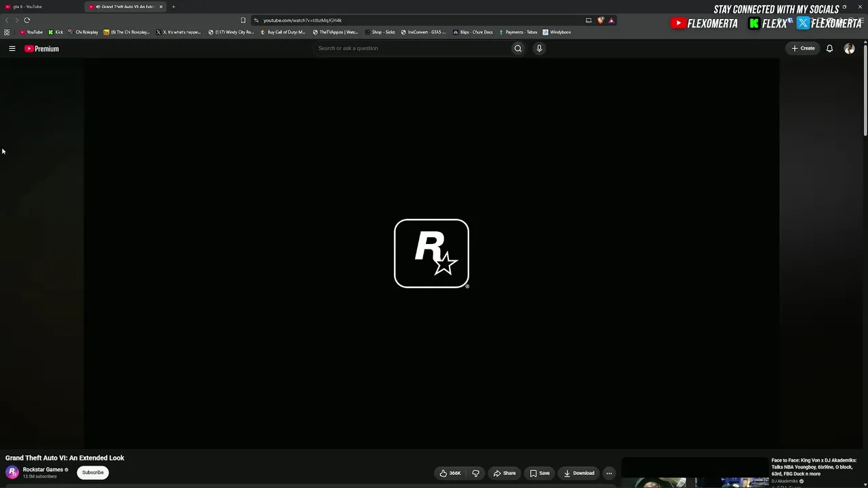The image size is (868, 488).
Task: Start voice search with microphone icon
Action: 539,48
